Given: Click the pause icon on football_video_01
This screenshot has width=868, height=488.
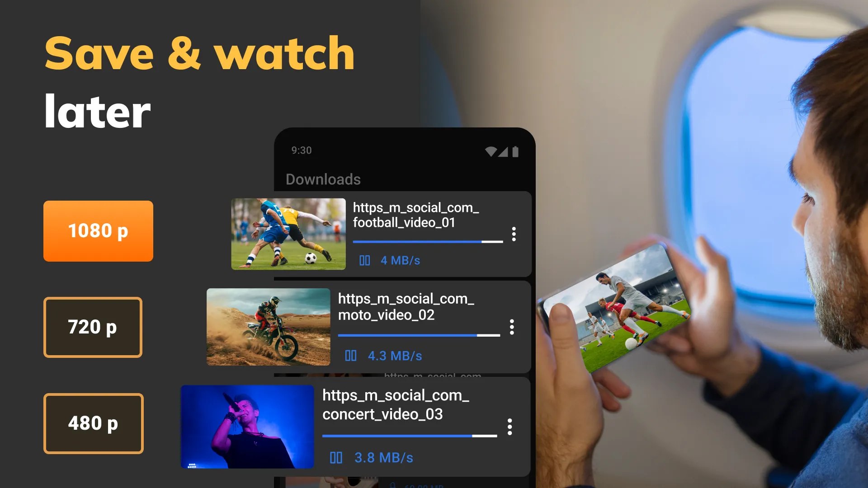Looking at the screenshot, I should click(364, 259).
